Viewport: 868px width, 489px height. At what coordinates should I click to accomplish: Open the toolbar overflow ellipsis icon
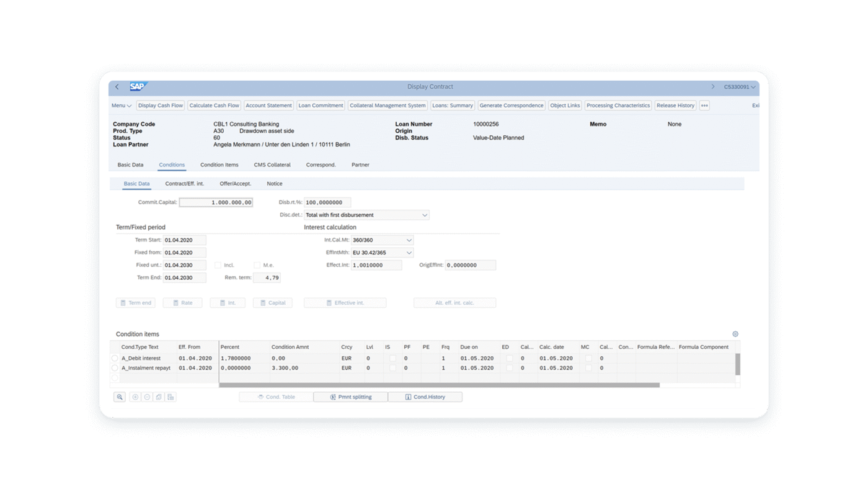pos(704,105)
